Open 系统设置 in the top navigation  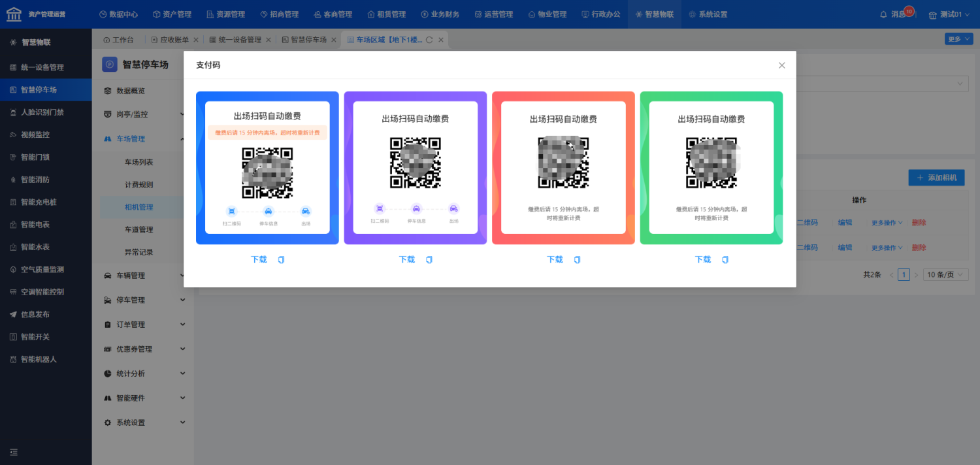click(x=708, y=14)
